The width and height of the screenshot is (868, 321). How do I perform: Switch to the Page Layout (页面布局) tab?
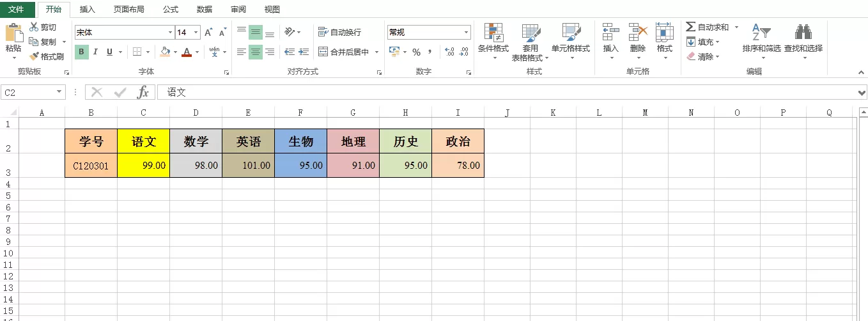coord(129,10)
